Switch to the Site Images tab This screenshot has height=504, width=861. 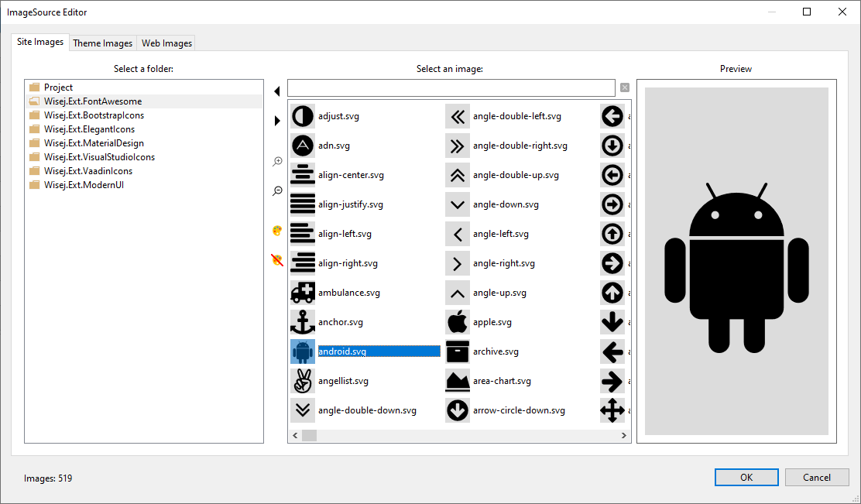coord(40,42)
